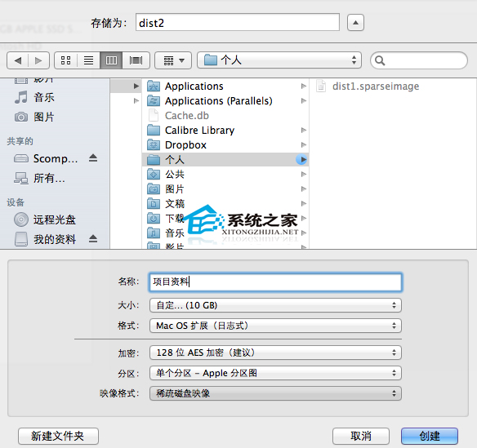Screen dimensions: 477x448
Task: Eject the 我的资料 disk
Action: (93, 239)
